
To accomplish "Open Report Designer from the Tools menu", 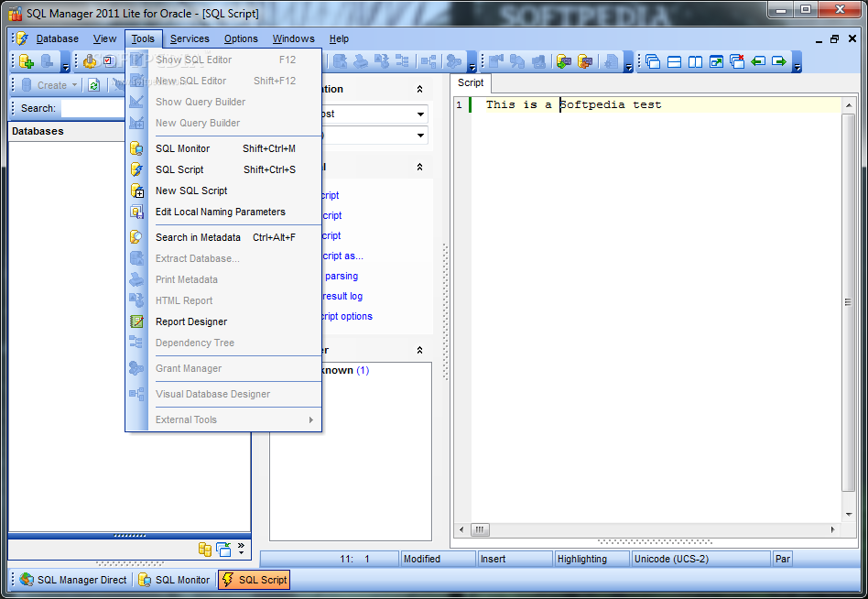I will (x=224, y=321).
